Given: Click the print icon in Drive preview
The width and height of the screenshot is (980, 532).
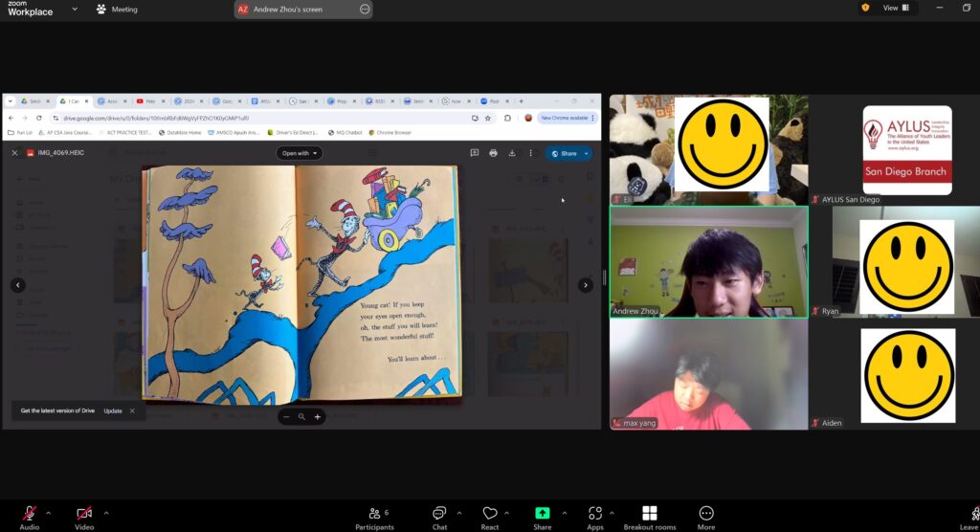Looking at the screenshot, I should pyautogui.click(x=493, y=152).
